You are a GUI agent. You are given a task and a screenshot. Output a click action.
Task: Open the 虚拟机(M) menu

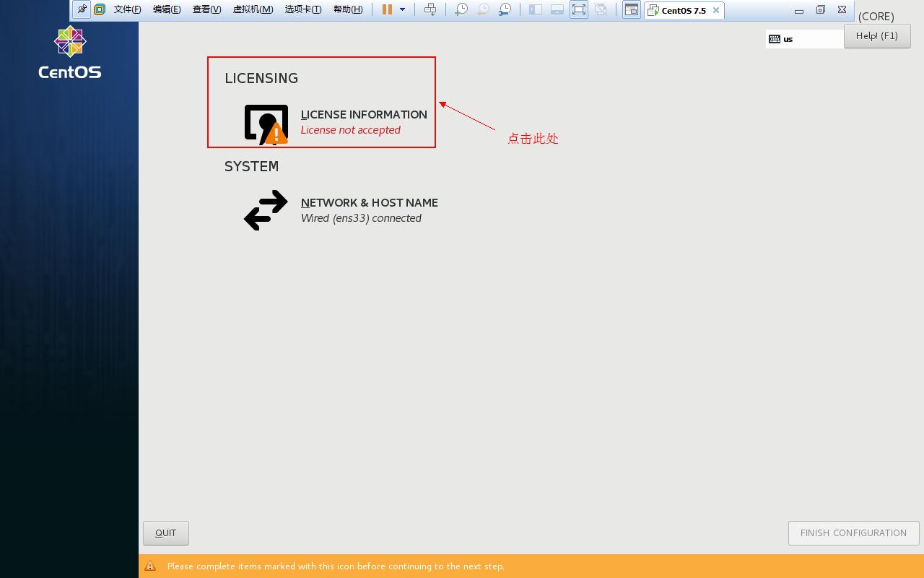pos(253,9)
